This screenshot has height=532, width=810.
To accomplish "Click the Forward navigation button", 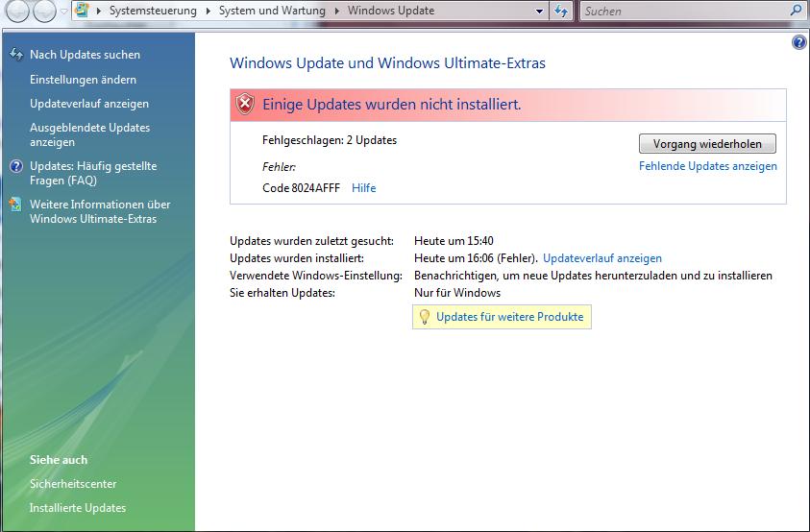I will tap(44, 12).
